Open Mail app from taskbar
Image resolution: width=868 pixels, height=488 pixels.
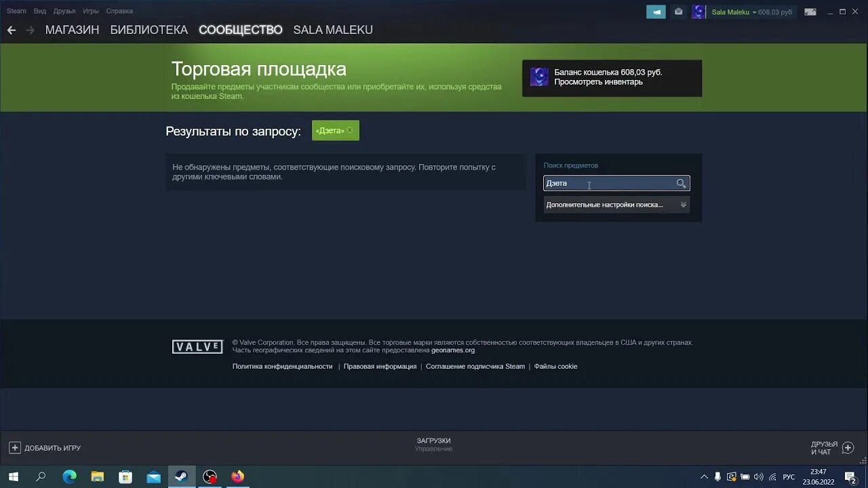153,476
